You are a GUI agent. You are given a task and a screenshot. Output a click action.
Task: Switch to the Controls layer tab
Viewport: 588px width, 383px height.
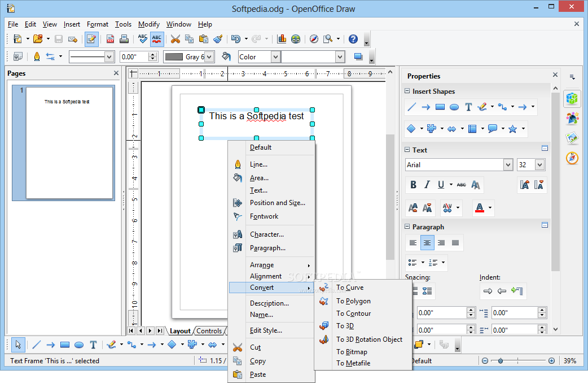209,331
